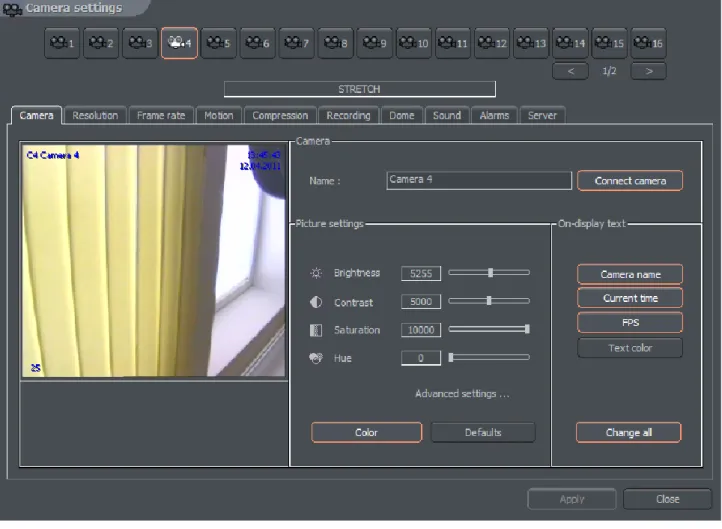Click the Connect camera button
Image resolution: width=722 pixels, height=529 pixels.
(x=630, y=181)
